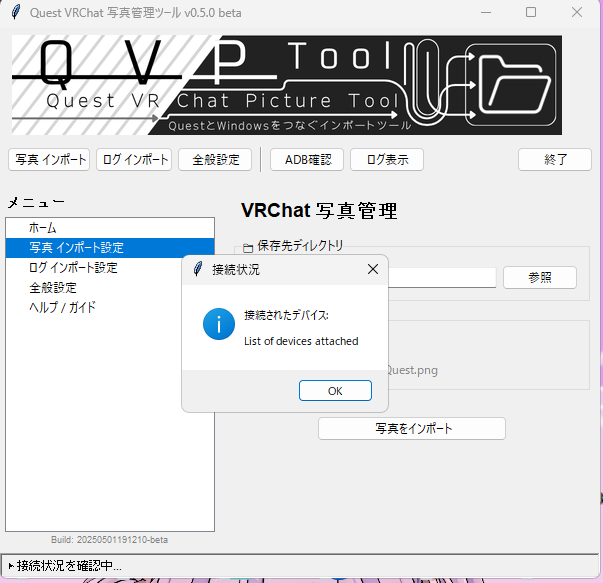Click the 'List of devices attached' message text
Viewport: 603px width, 583px height.
301,341
